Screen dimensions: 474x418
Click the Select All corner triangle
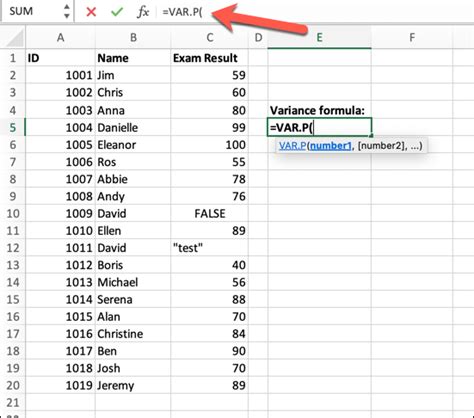pyautogui.click(x=15, y=38)
